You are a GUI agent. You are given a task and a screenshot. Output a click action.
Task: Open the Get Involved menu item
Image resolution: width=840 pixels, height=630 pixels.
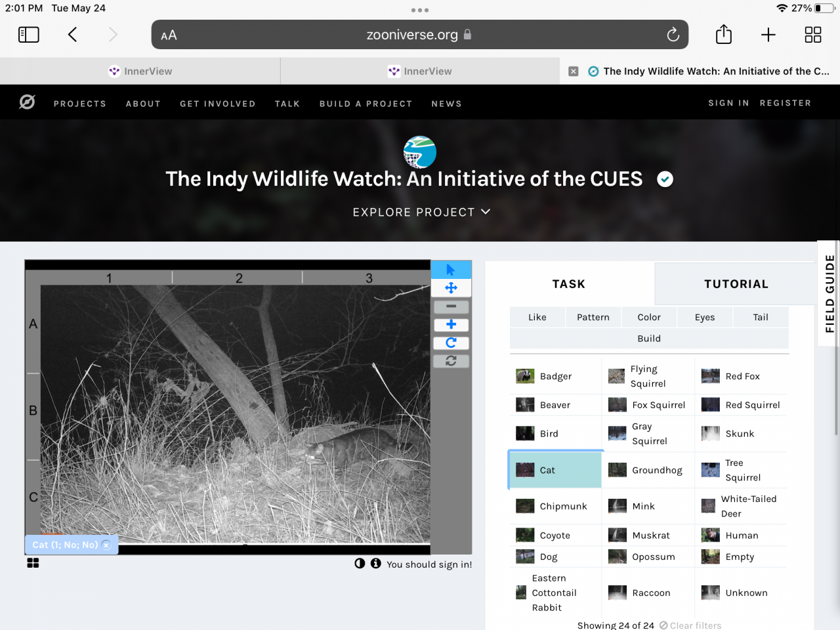coord(218,104)
